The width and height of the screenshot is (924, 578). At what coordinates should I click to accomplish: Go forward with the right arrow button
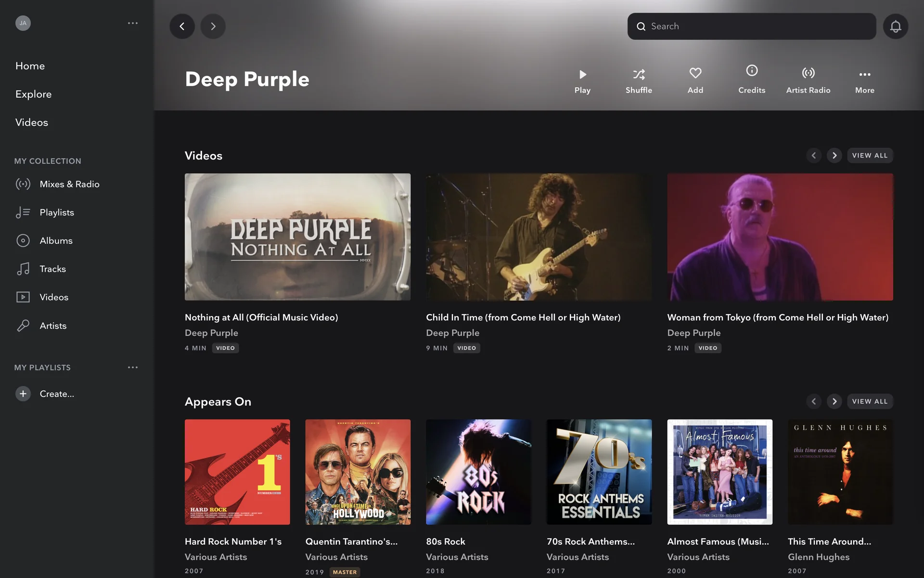tap(213, 26)
